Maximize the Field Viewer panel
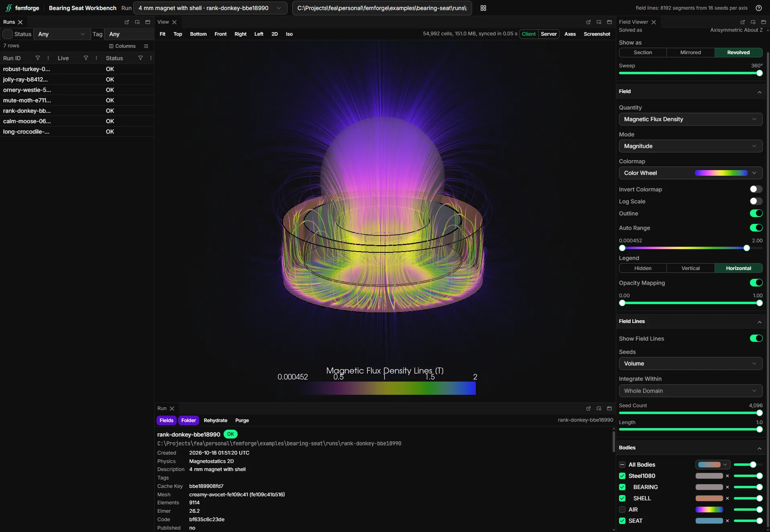This screenshot has height=532, width=770. tap(764, 22)
